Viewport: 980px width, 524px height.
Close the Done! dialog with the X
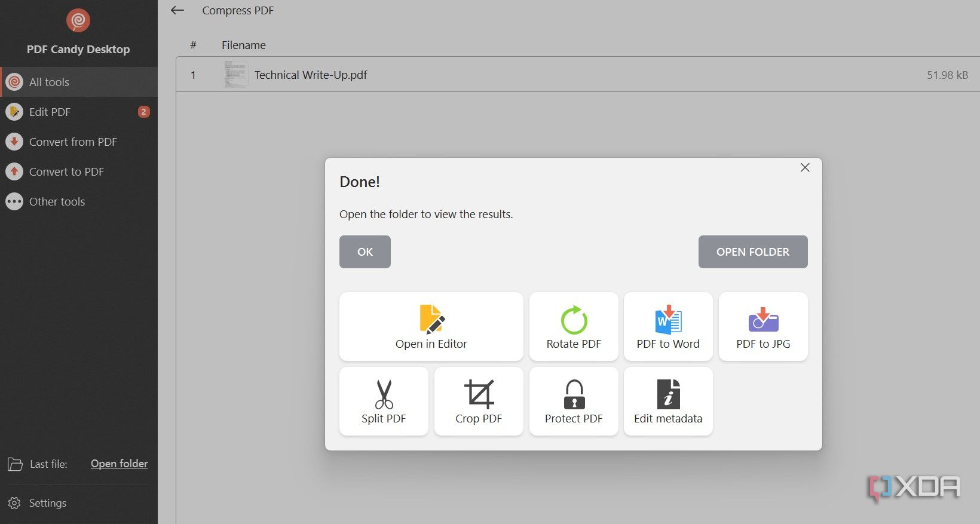point(805,168)
